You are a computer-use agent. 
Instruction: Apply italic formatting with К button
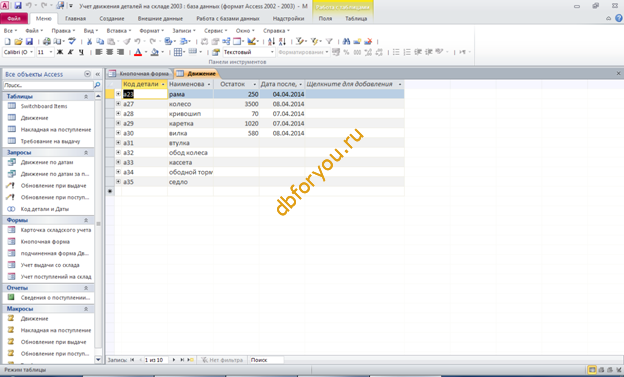pyautogui.click(x=70, y=52)
